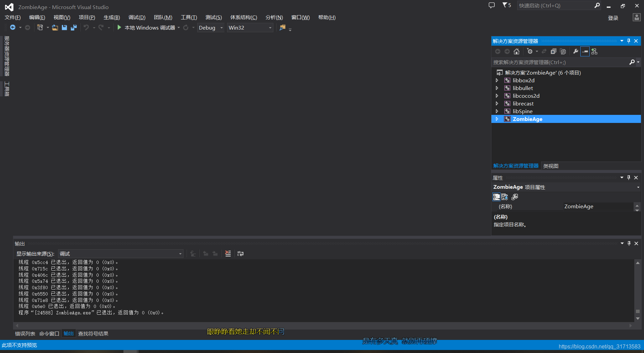The height and width of the screenshot is (353, 644).
Task: Open the 调试(D) debug menu
Action: click(x=137, y=17)
